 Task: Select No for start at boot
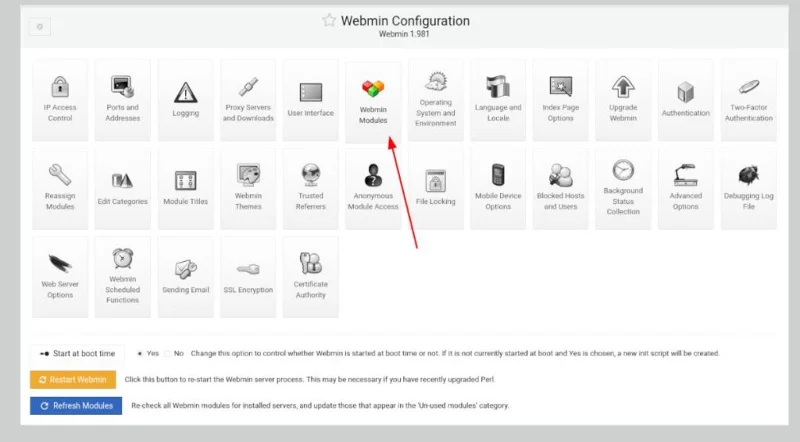pos(167,353)
